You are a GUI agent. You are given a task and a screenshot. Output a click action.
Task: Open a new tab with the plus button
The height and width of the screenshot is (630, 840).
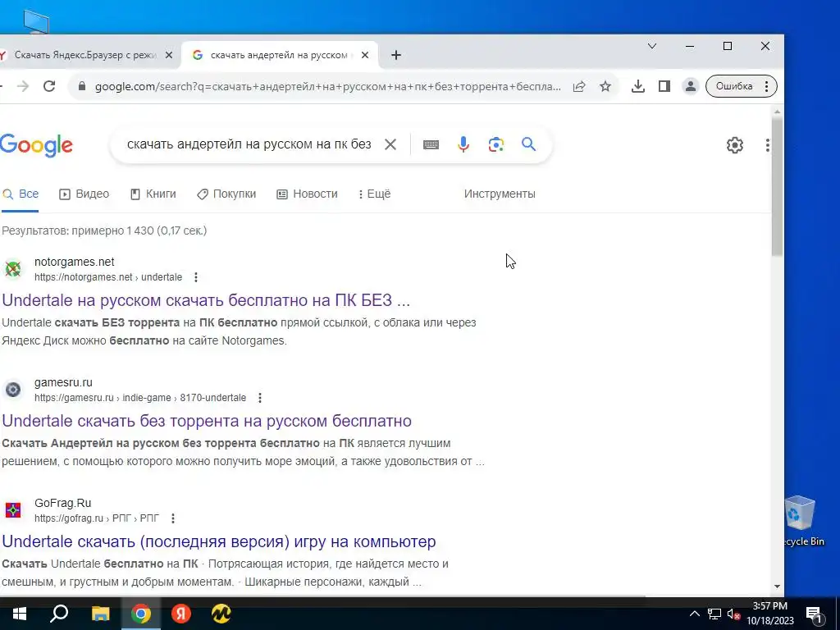tap(396, 55)
